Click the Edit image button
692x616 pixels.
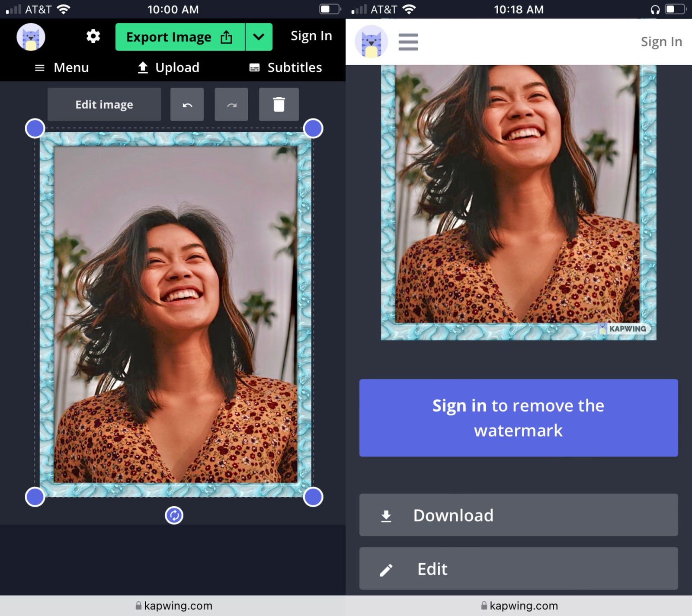(104, 105)
